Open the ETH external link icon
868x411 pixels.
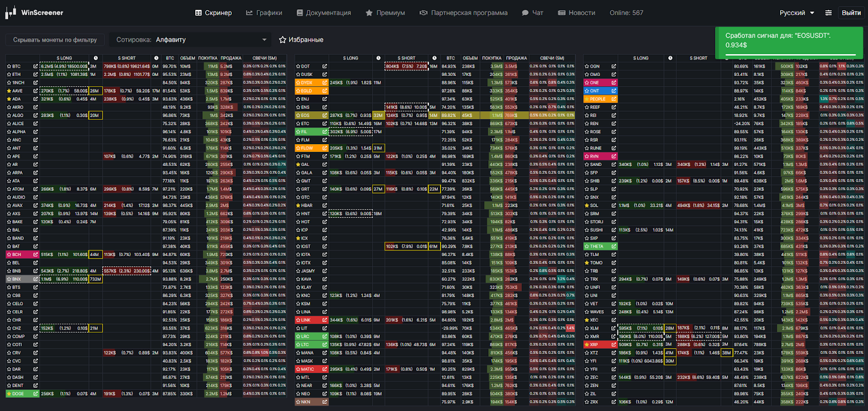tap(35, 75)
